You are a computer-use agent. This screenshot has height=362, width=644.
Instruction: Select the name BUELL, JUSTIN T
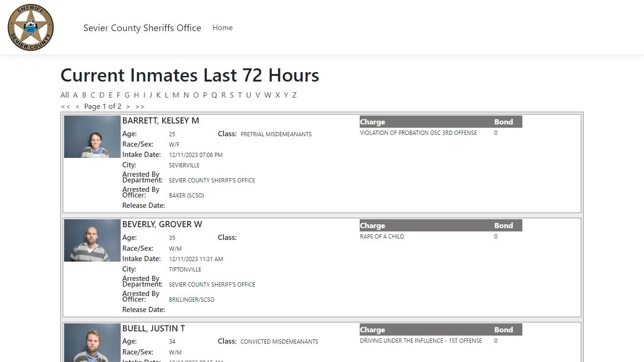coord(154,329)
